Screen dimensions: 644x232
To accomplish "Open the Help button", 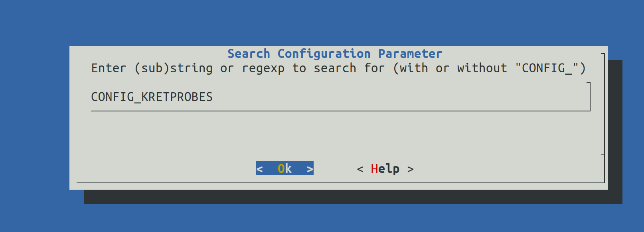I will pyautogui.click(x=385, y=169).
